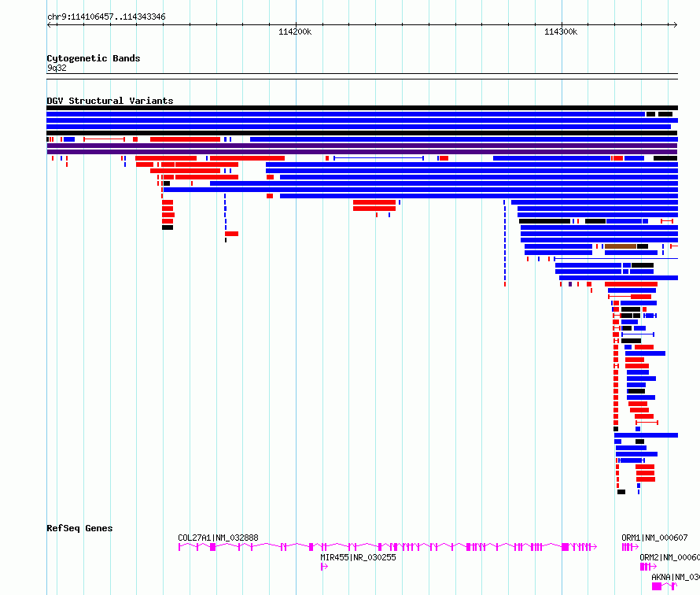The height and width of the screenshot is (595, 700).
Task: Select the DGV Structural Variants track title
Action: [x=110, y=101]
